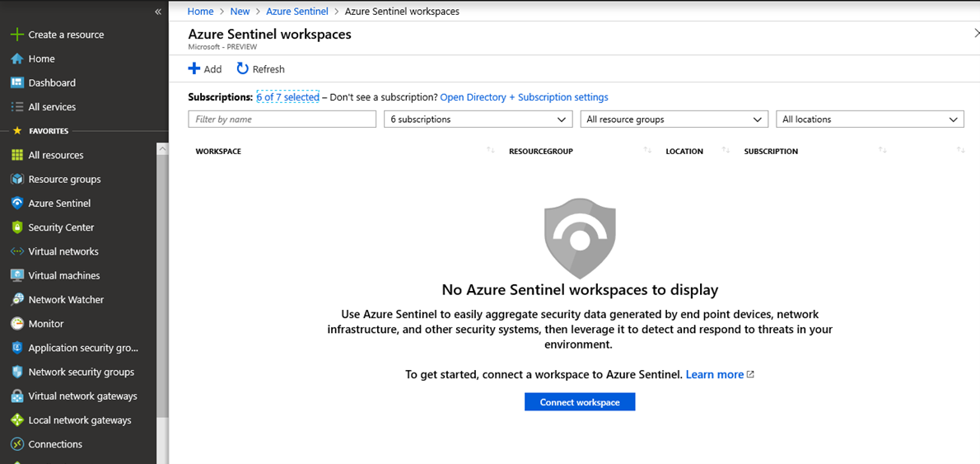Screen dimensions: 980x464
Task: Click the RESOURCEGROUP column header
Action: [540, 152]
